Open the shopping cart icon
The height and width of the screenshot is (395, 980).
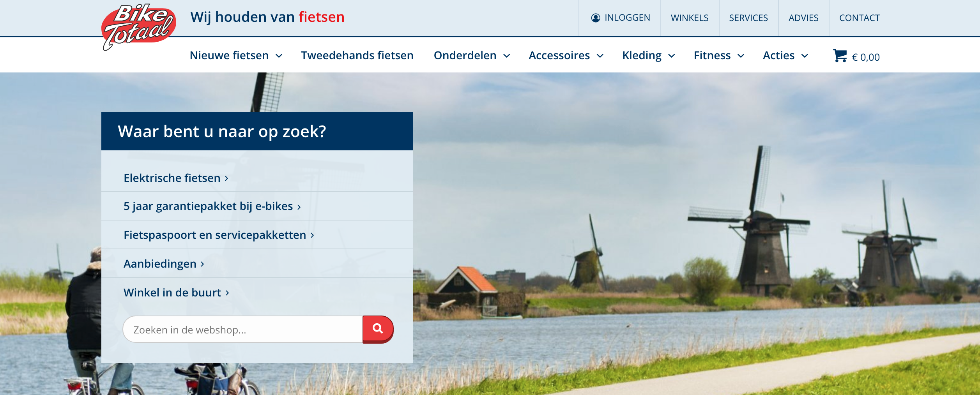840,56
